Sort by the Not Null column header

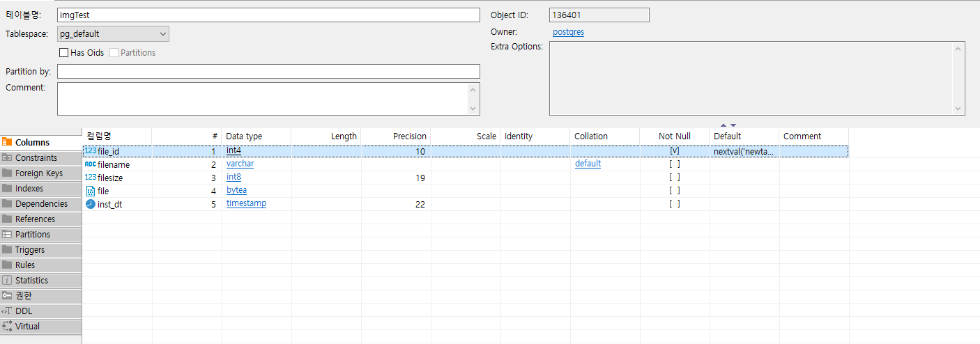tap(675, 136)
